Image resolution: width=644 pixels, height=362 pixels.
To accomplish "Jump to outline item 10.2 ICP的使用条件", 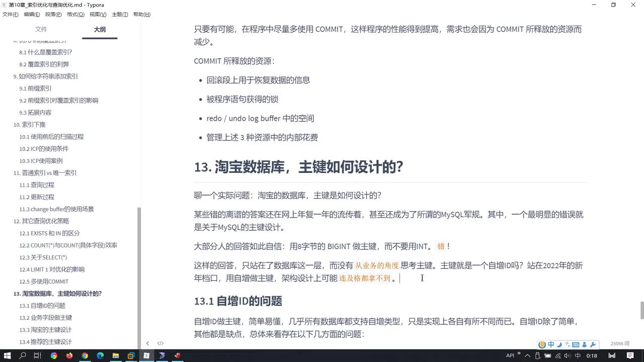I will (44, 149).
